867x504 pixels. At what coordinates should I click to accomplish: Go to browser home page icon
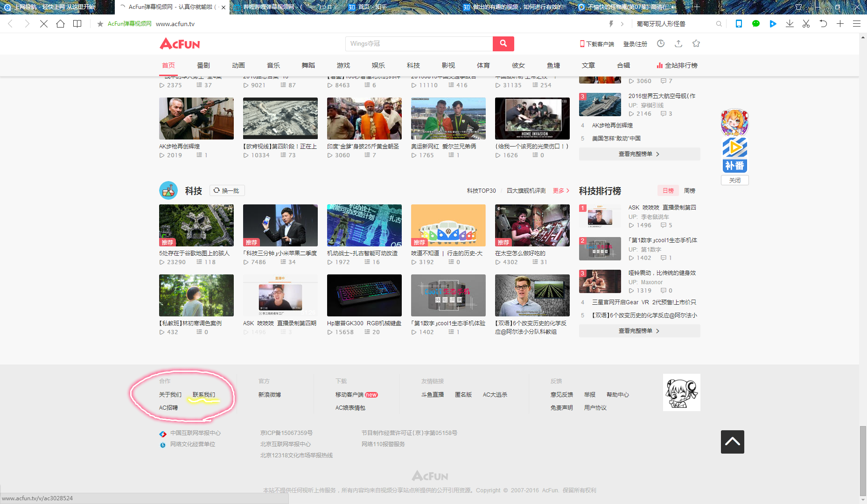coord(61,23)
